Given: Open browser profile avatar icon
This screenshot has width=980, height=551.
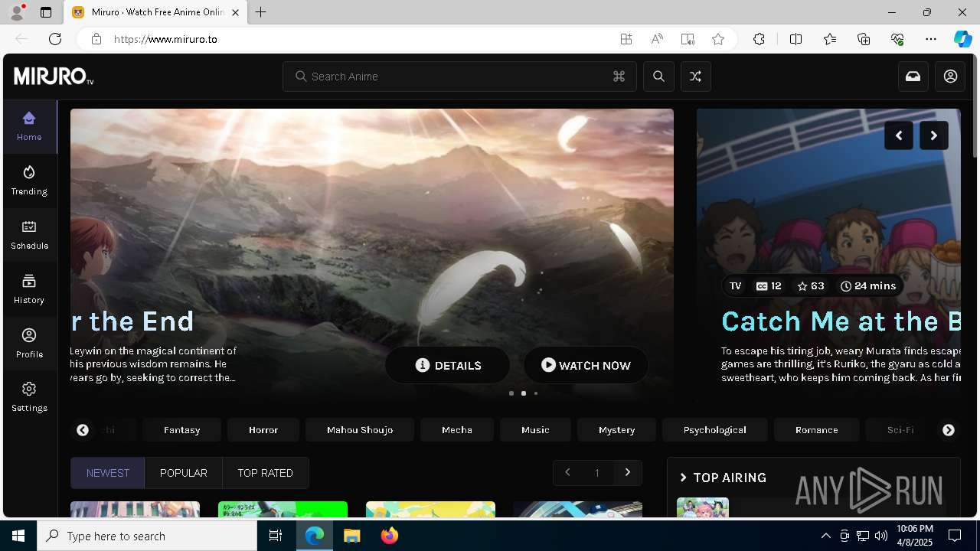Looking at the screenshot, I should point(17,12).
